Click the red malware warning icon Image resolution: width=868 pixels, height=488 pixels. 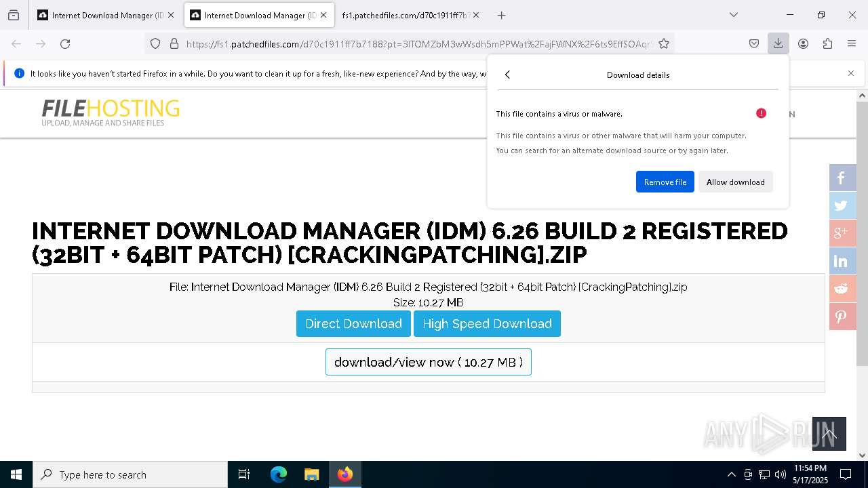coord(761,113)
